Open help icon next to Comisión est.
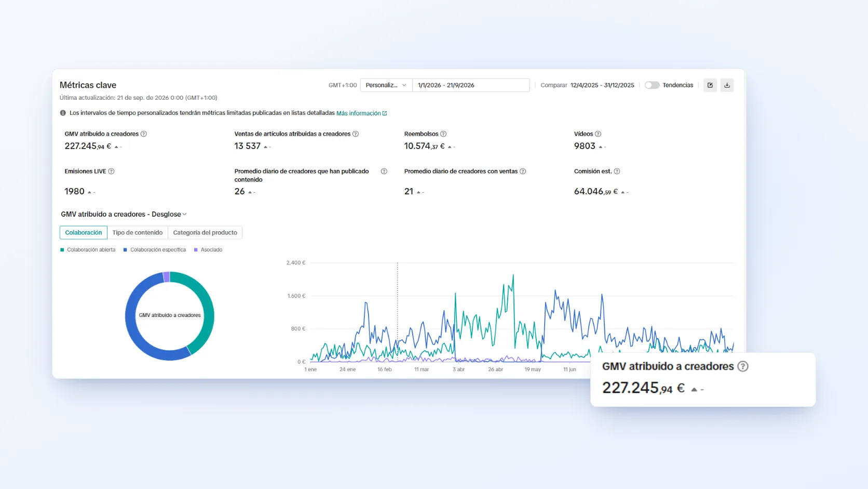The height and width of the screenshot is (489, 868). 617,171
